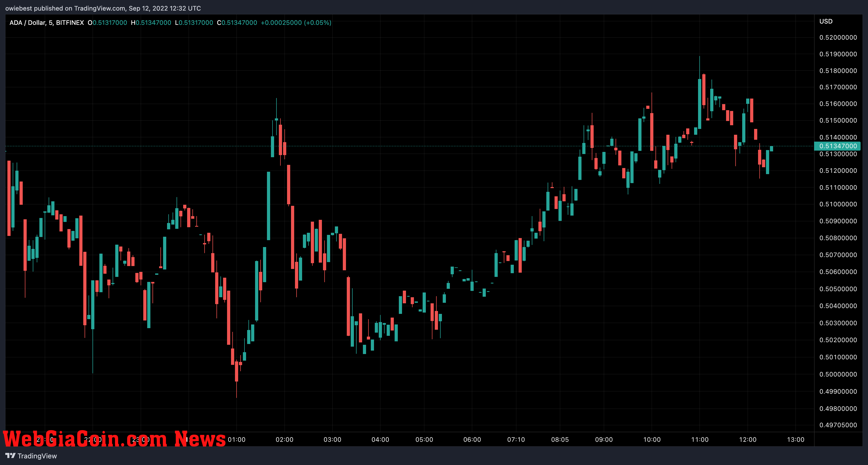Click the 0.51400000 price axis label
The width and height of the screenshot is (868, 465).
tap(838, 137)
